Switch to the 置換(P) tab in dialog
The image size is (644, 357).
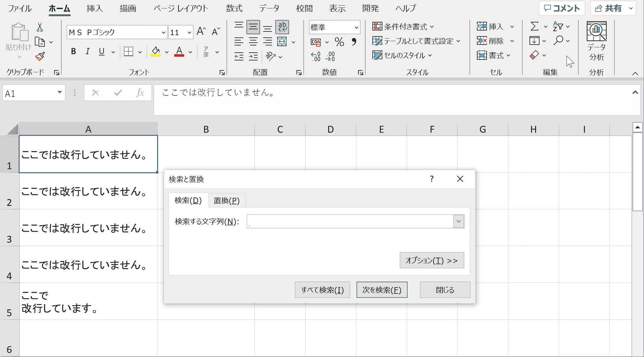(227, 201)
